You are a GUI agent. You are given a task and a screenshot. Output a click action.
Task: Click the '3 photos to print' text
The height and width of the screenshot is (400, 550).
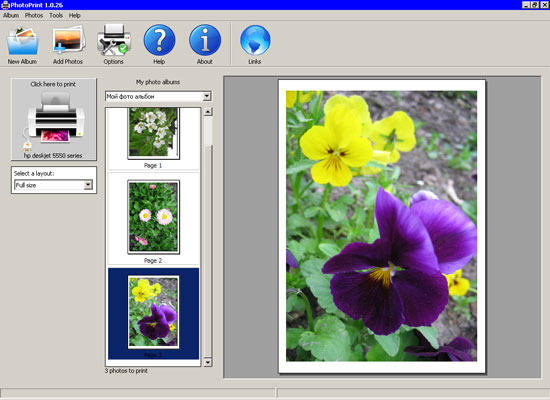(x=126, y=371)
